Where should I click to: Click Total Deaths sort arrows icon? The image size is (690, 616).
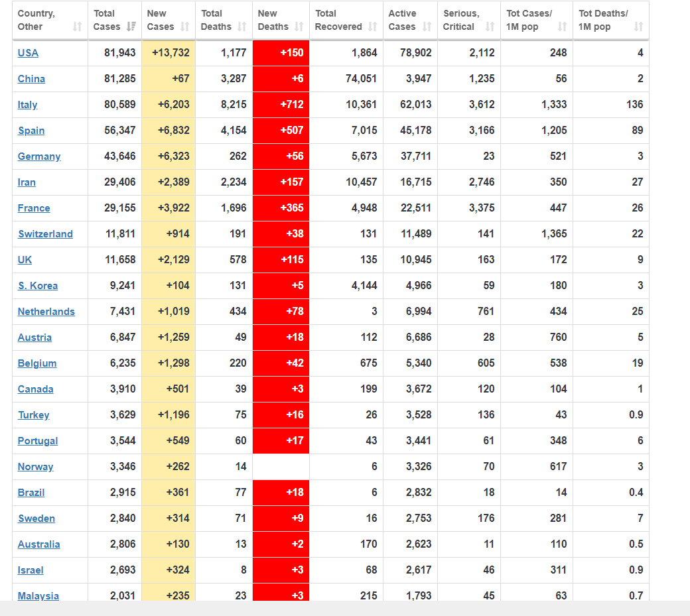[x=241, y=27]
